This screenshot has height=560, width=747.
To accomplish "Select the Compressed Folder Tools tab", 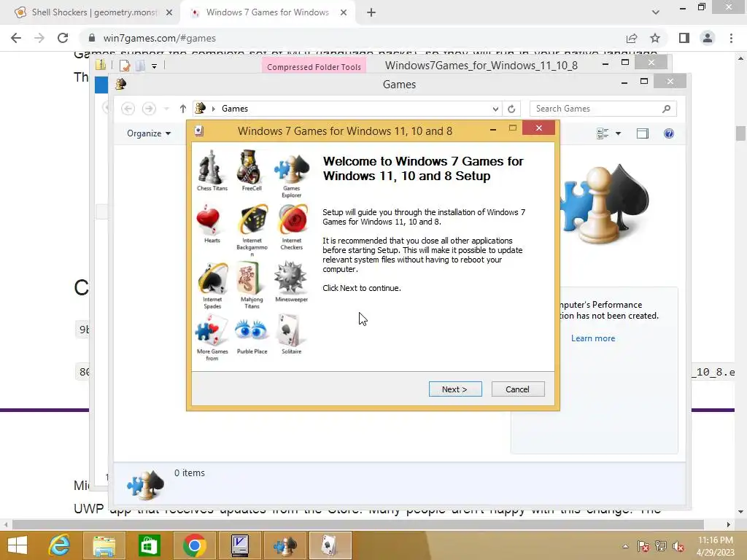I will point(314,66).
